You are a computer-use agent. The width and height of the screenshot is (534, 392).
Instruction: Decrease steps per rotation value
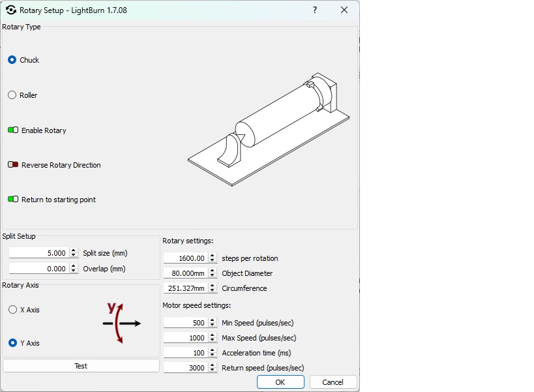click(x=212, y=260)
